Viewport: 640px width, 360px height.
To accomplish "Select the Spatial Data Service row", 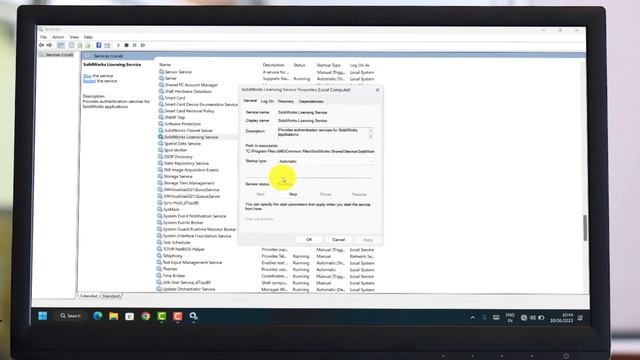I will click(x=182, y=144).
